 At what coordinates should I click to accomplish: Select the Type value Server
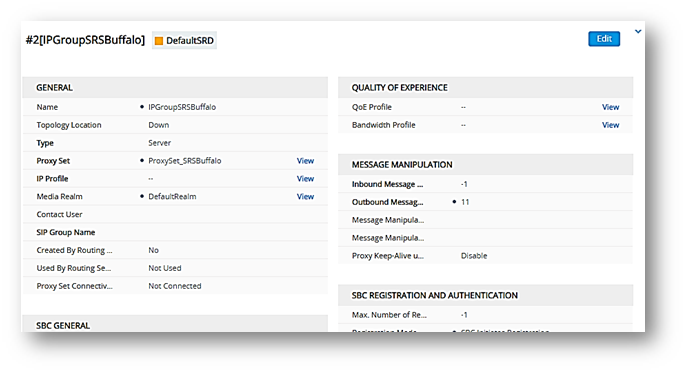(x=159, y=143)
